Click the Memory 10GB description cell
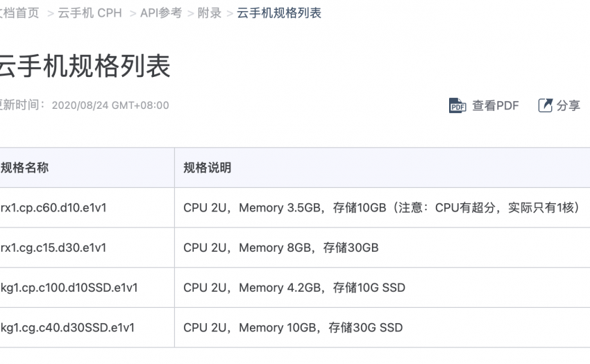This screenshot has width=590, height=364. (x=293, y=327)
